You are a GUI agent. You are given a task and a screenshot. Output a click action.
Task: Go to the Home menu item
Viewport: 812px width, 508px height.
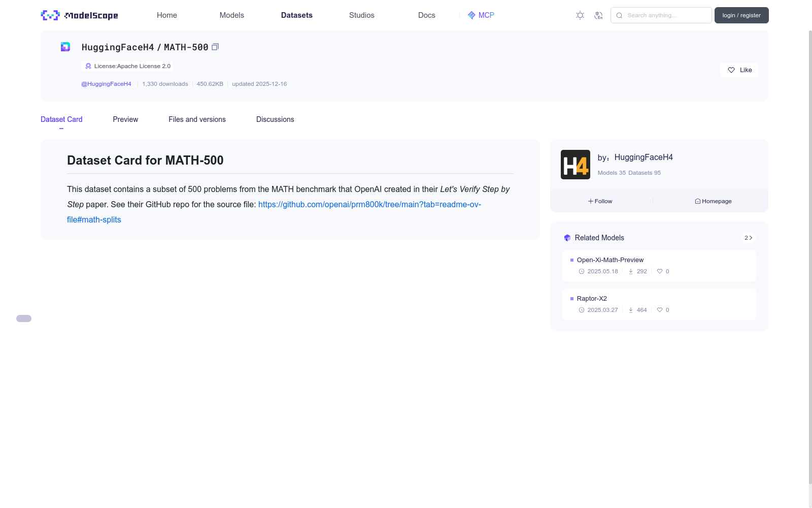tap(167, 15)
